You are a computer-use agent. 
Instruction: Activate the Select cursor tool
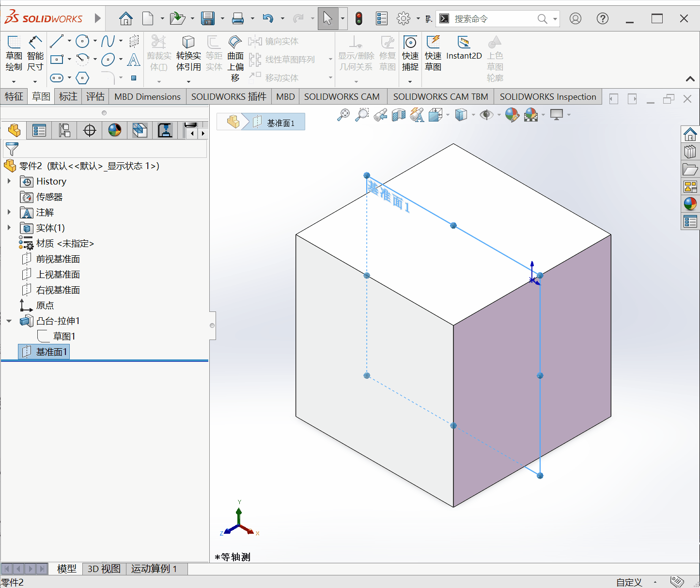(328, 19)
